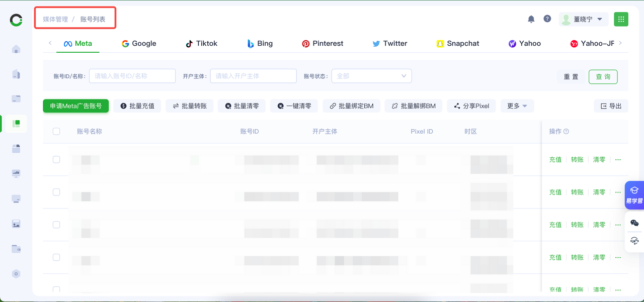The image size is (644, 302).
Task: Click the 24-hour customer service headset icon
Action: [x=634, y=241]
